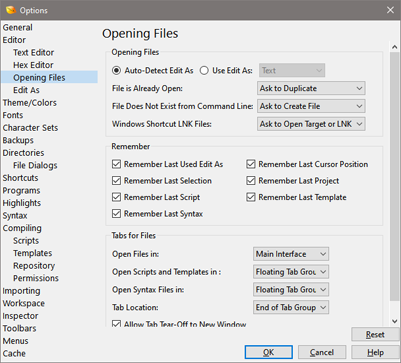The image size is (401, 363).
Task: Click the vertical scrollbar track
Action: tap(395, 183)
